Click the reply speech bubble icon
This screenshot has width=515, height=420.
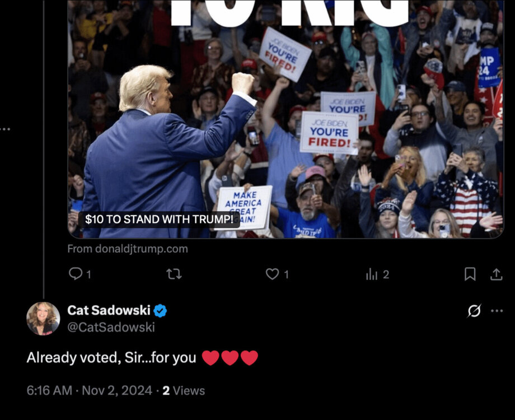pos(76,274)
